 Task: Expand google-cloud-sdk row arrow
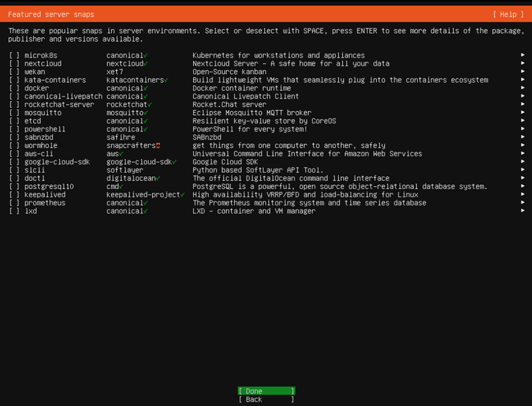click(x=523, y=161)
